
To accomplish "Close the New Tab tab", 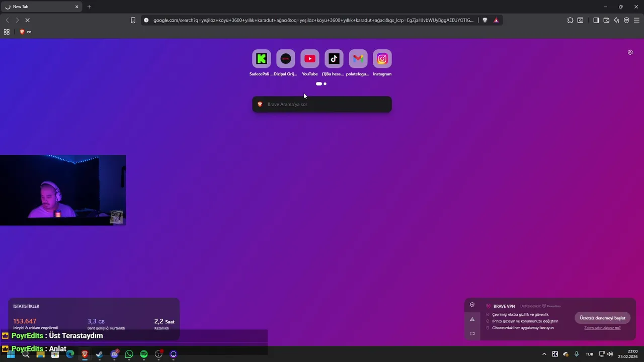I will click(77, 7).
